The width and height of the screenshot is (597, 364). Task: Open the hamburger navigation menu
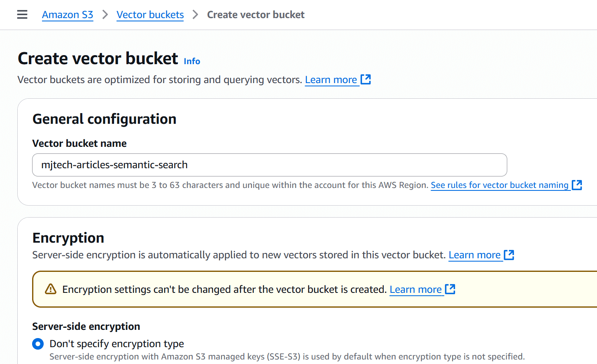(22, 14)
